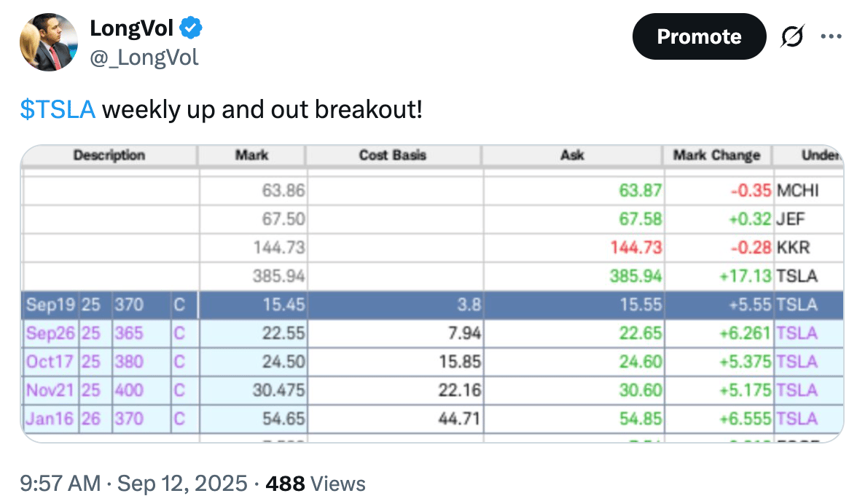Click the post timestamp 9:57 AM

tap(61, 483)
